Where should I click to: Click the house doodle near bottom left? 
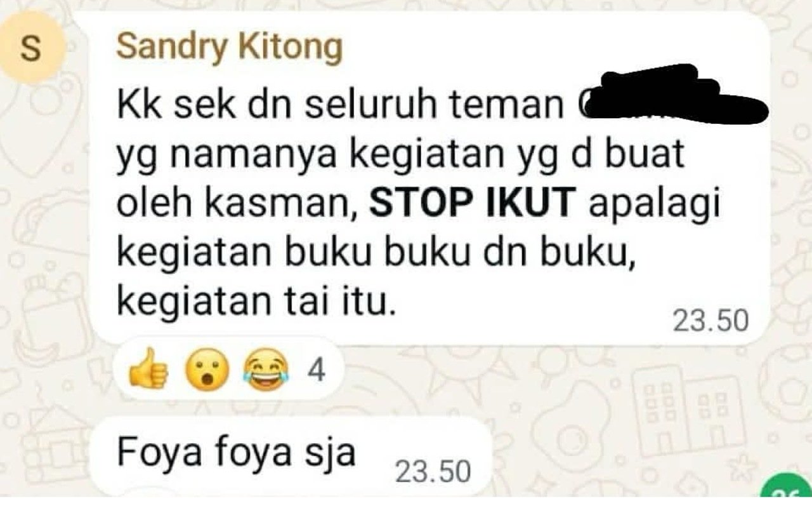(49, 443)
